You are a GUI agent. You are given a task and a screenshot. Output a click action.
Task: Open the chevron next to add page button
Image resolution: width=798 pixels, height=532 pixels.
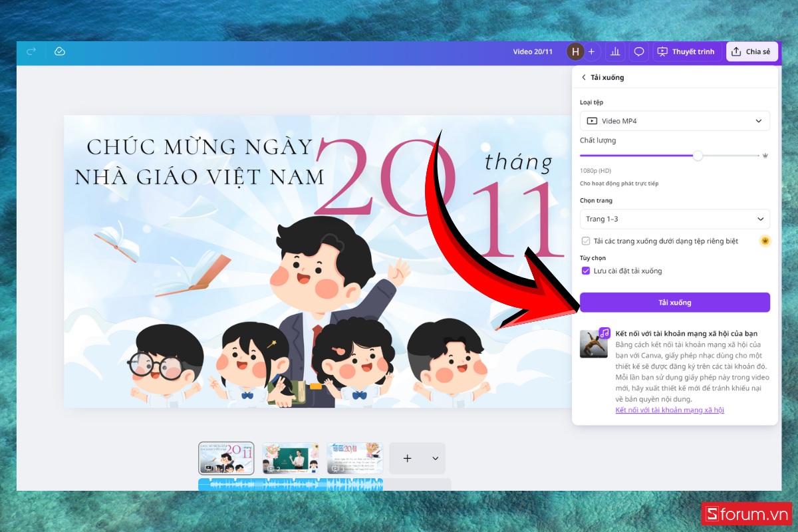pyautogui.click(x=436, y=458)
